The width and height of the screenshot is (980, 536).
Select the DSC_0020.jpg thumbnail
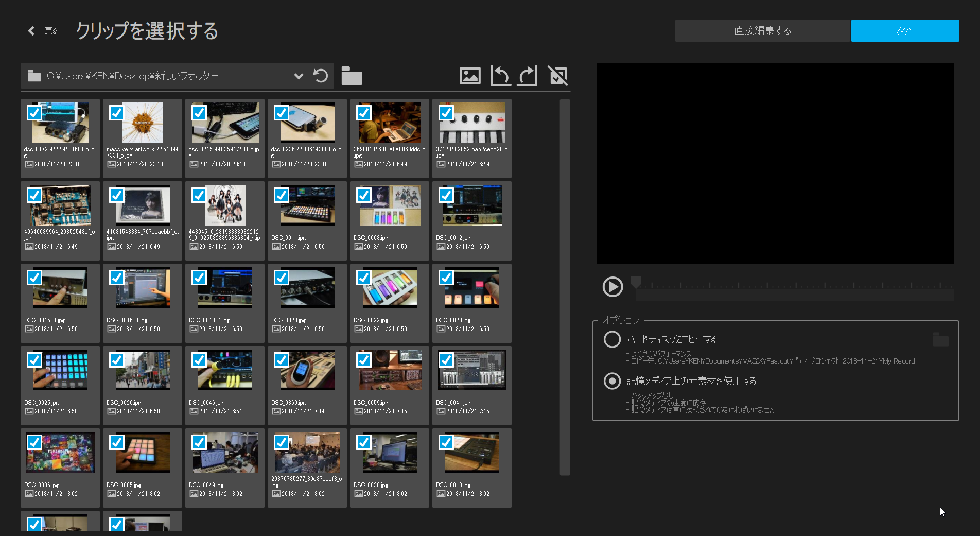[307, 287]
